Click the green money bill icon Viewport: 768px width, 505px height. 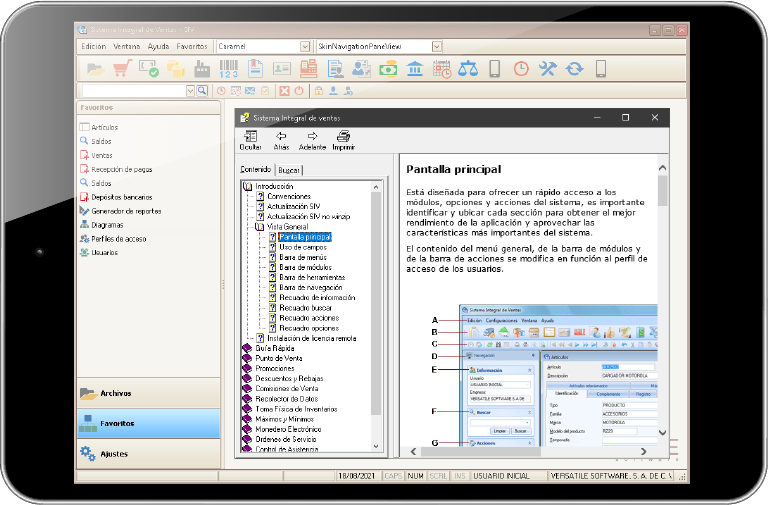point(388,69)
